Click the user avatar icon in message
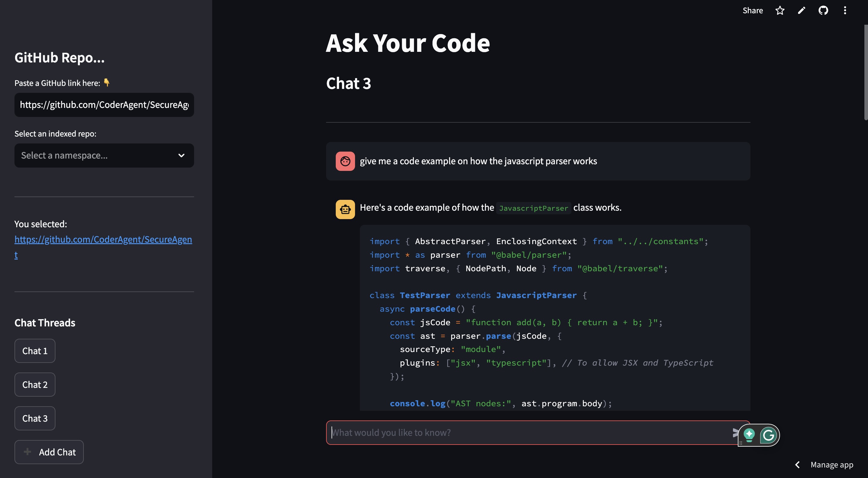 345,161
